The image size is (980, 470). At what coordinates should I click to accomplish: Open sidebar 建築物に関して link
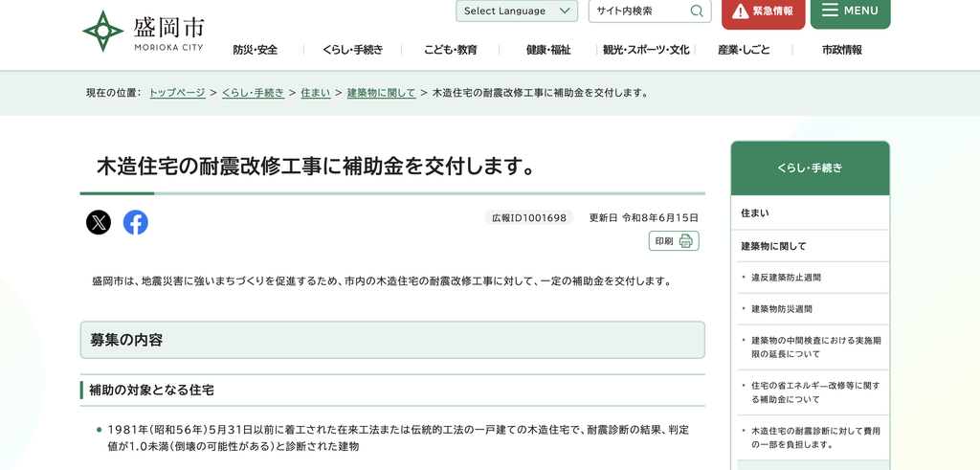810,246
